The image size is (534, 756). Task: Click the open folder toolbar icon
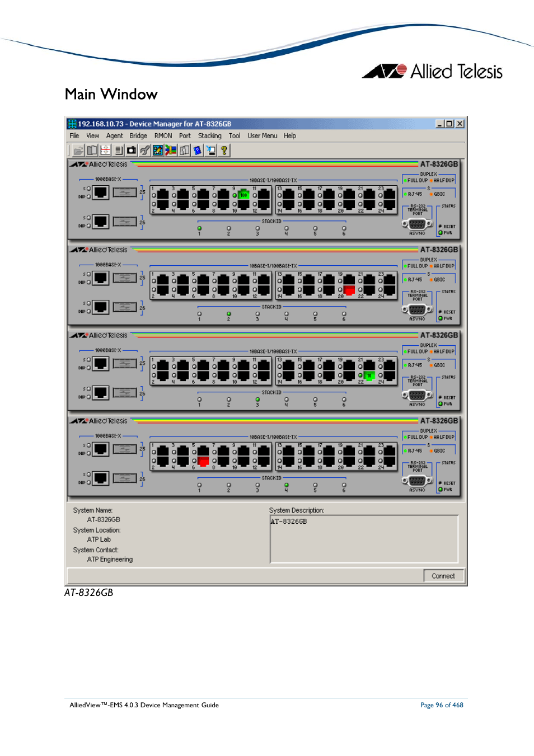click(78, 151)
